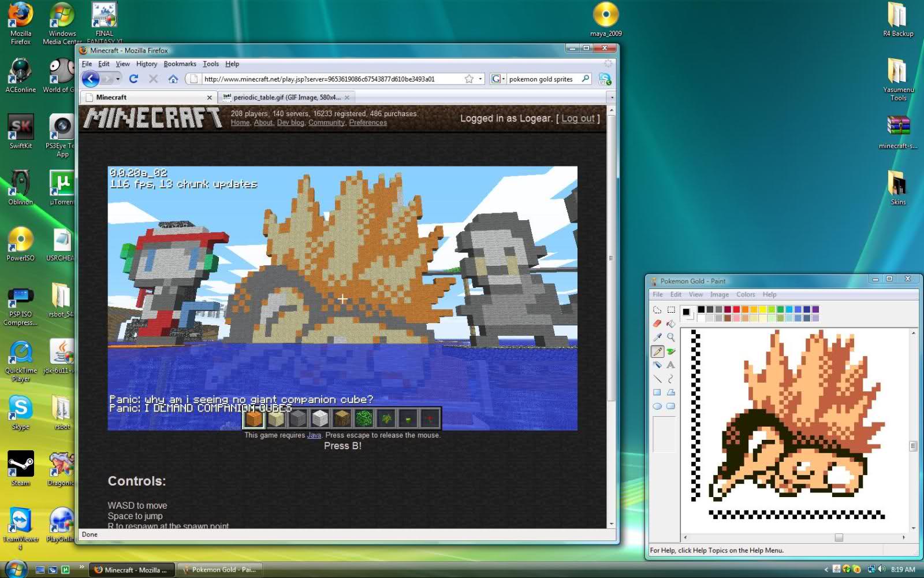Select the Rounded Rectangle tool in Paint
924x578 pixels.
671,406
